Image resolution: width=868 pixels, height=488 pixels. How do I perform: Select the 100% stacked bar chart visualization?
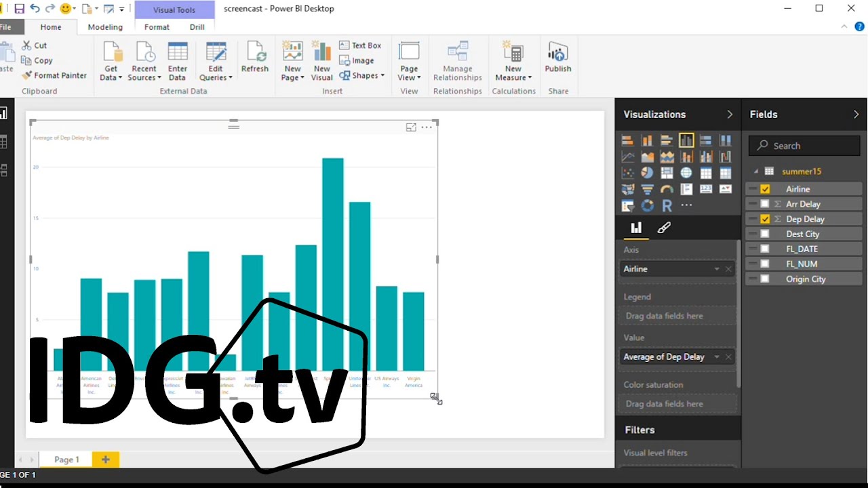(706, 140)
